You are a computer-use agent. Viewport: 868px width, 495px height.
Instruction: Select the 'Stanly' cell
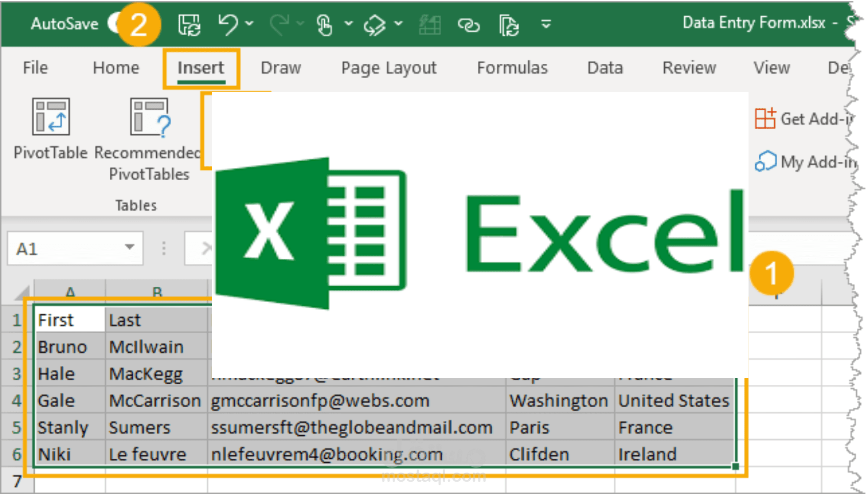pyautogui.click(x=70, y=428)
